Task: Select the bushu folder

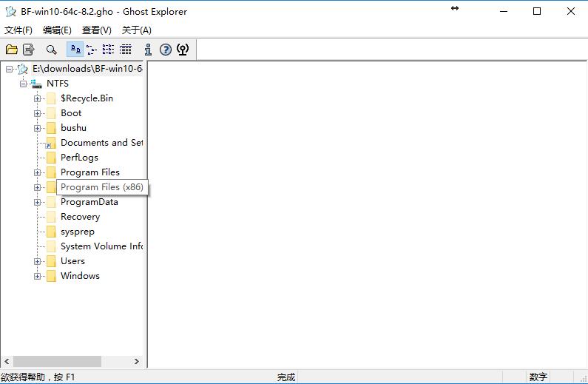Action: tap(73, 128)
